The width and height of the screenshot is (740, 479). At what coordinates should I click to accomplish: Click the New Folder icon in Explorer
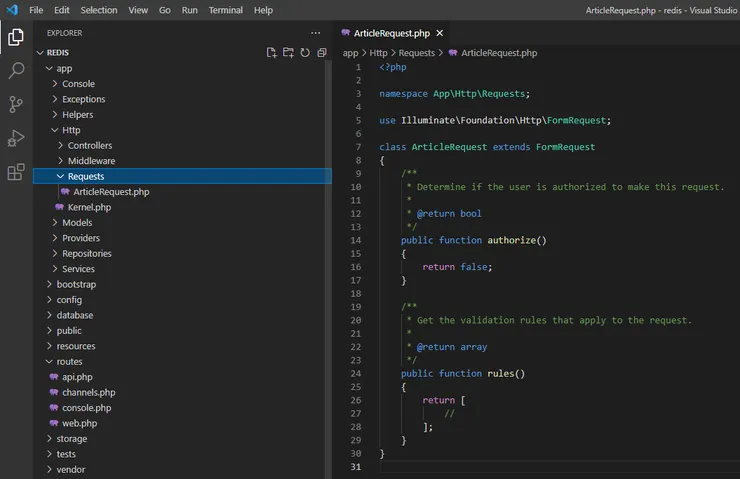(x=288, y=53)
